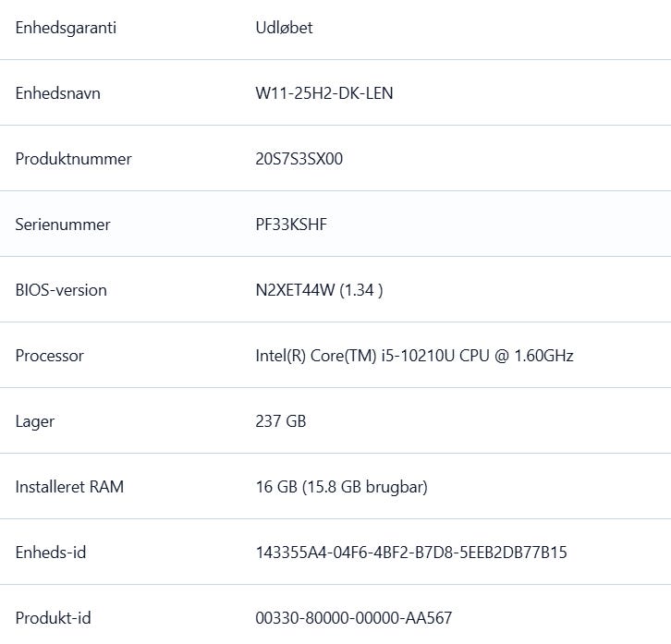Click the Processor label
Viewport: 671px width, 644px height.
[x=50, y=356]
